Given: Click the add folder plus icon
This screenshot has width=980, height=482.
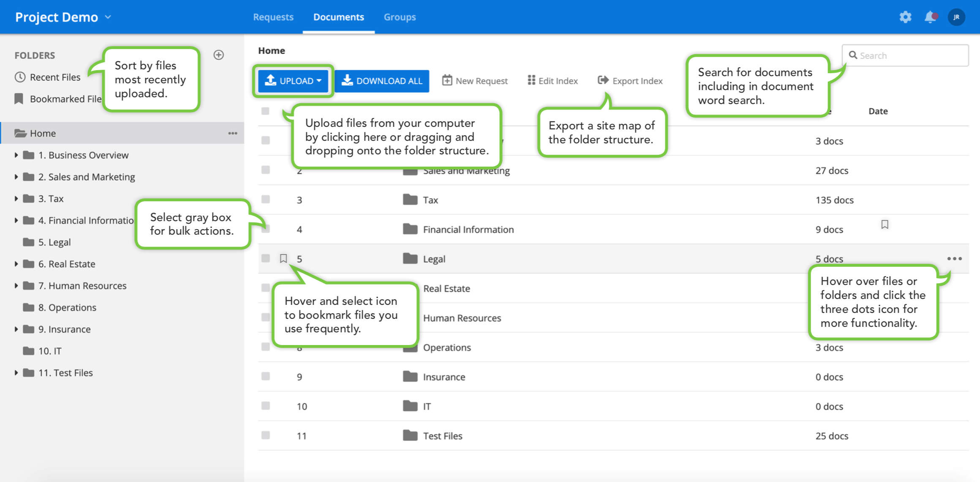Looking at the screenshot, I should point(218,55).
